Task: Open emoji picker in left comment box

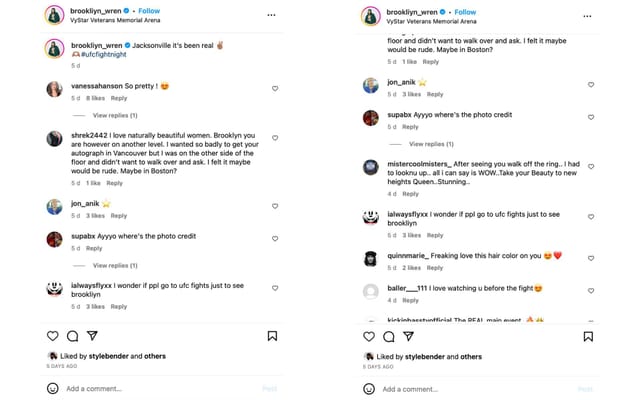Action: [53, 389]
